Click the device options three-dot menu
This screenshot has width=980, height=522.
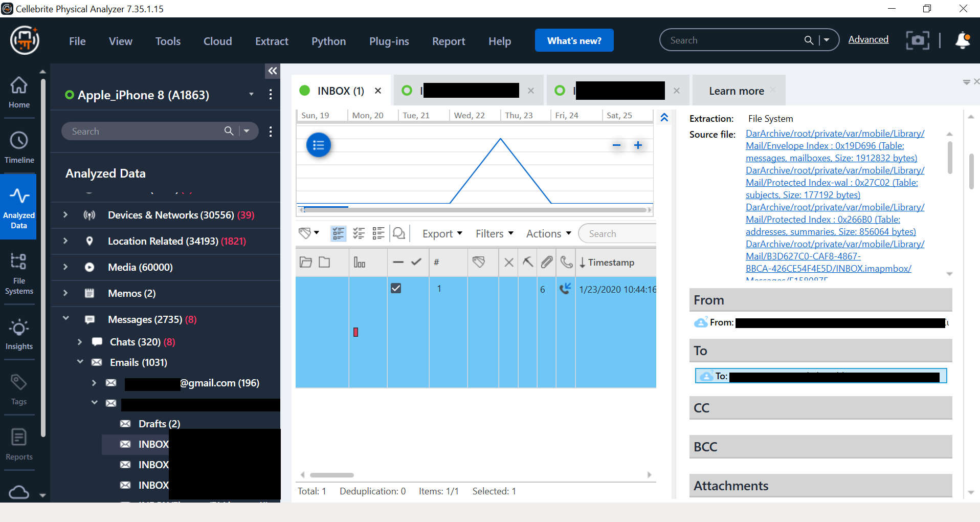(x=271, y=94)
